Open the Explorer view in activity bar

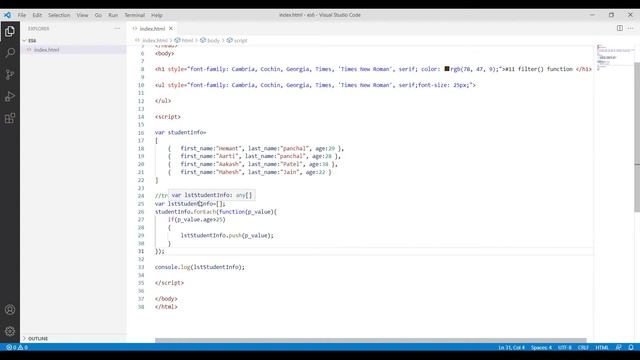click(10, 31)
